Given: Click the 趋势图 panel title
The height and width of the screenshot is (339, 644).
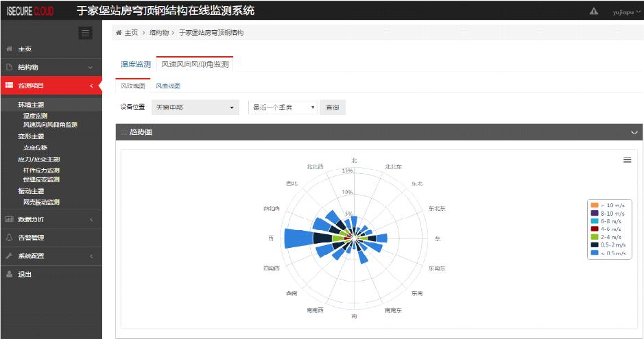Looking at the screenshot, I should click(x=141, y=132).
